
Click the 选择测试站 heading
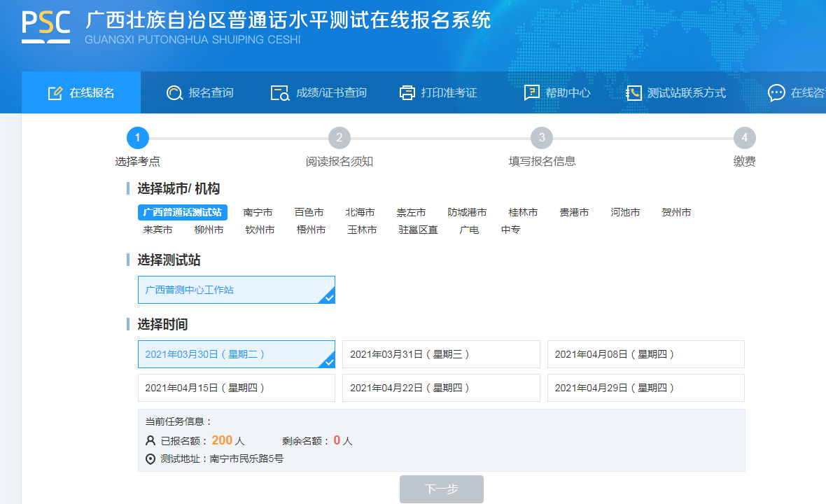(x=169, y=260)
